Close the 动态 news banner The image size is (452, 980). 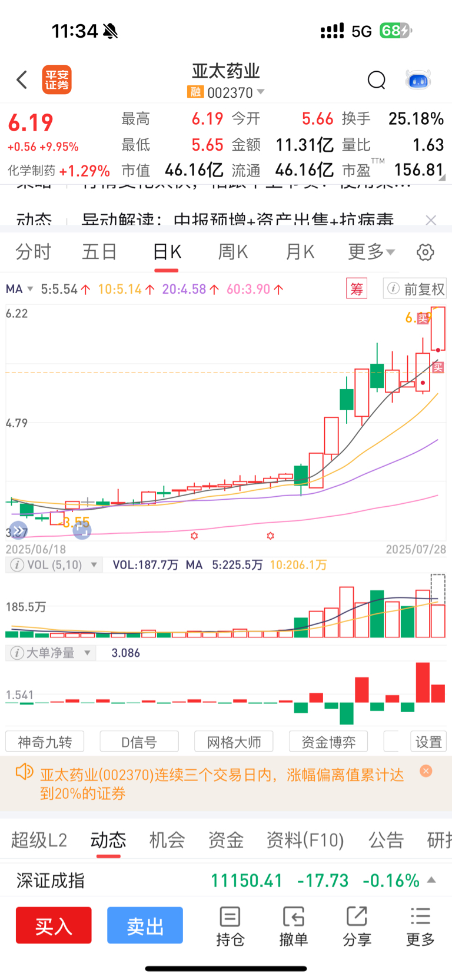[x=431, y=220]
